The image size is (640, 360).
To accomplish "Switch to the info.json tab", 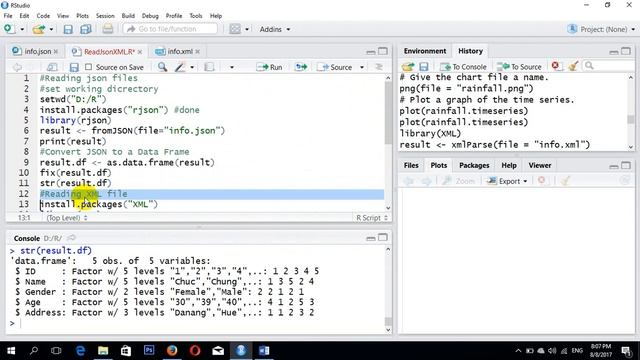I will pyautogui.click(x=38, y=51).
